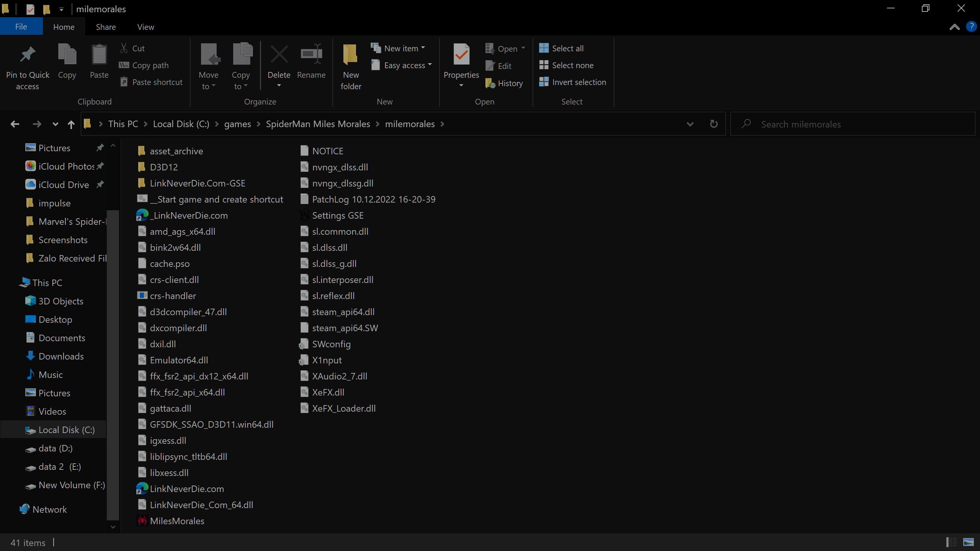Open the File menu

point(21,27)
